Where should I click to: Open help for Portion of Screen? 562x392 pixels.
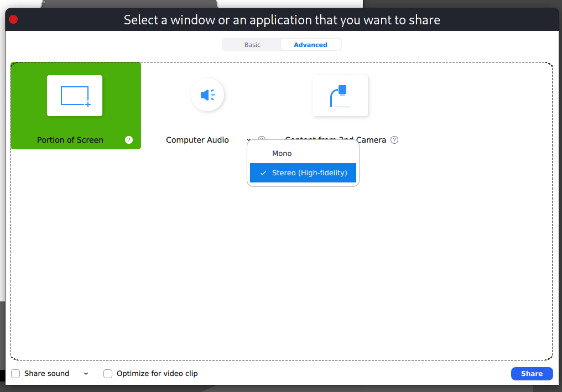coord(129,140)
